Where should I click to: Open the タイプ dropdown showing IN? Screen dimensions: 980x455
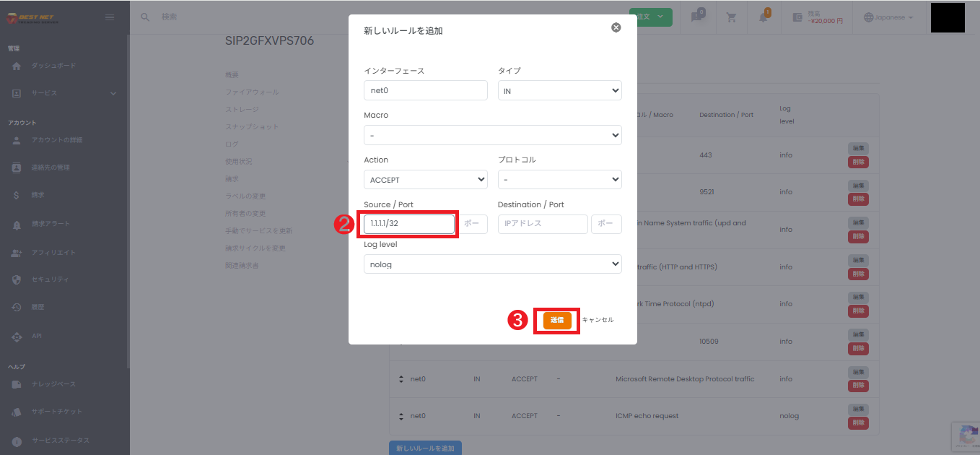pyautogui.click(x=559, y=90)
